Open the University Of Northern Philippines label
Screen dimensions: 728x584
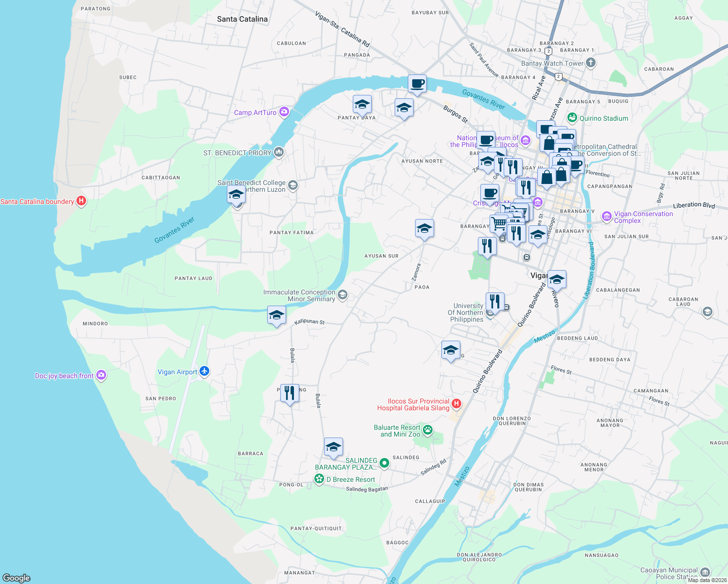(x=466, y=312)
